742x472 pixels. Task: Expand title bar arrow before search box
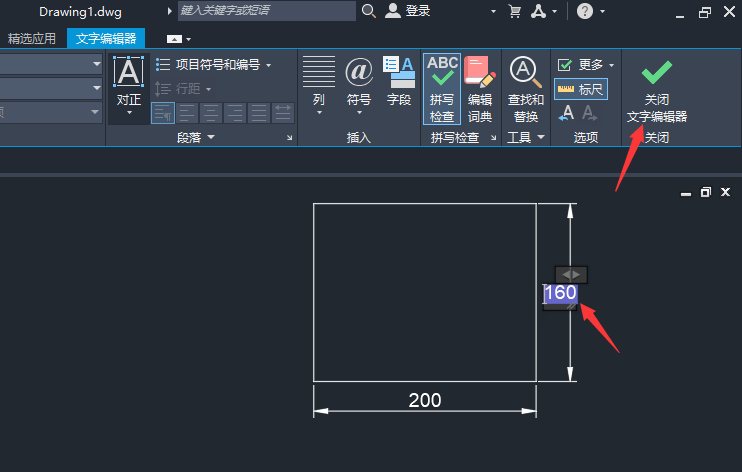point(169,11)
